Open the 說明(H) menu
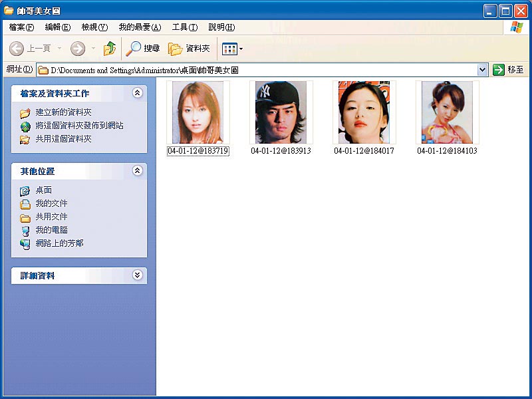The width and height of the screenshot is (532, 399). coord(221,27)
